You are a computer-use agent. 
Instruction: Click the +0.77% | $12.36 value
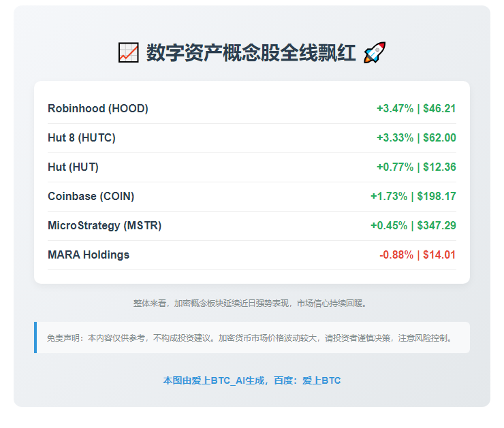(416, 167)
